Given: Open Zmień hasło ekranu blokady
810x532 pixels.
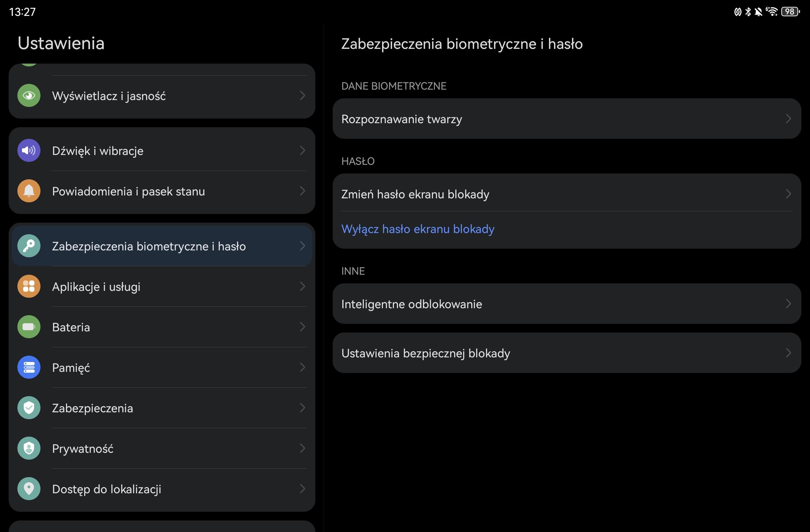Looking at the screenshot, I should (415, 194).
